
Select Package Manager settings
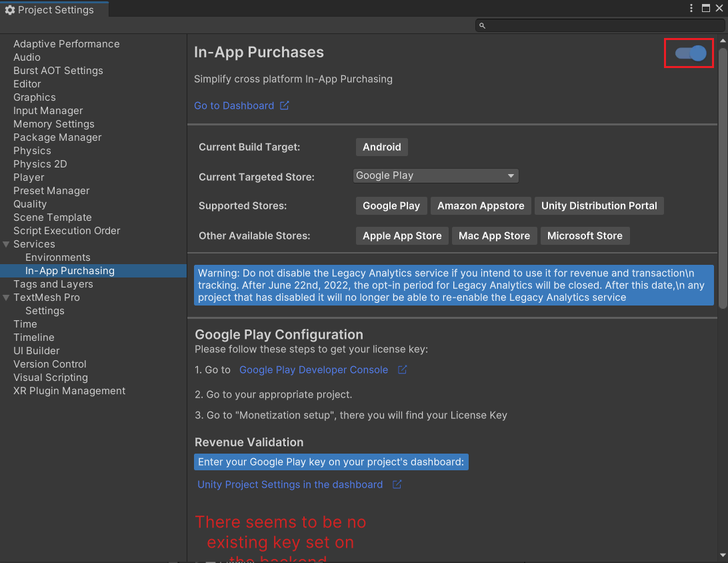point(57,137)
